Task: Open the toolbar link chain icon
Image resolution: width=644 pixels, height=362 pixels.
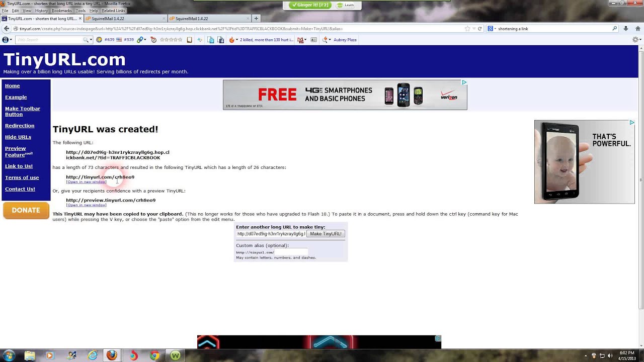Action: [140, 40]
